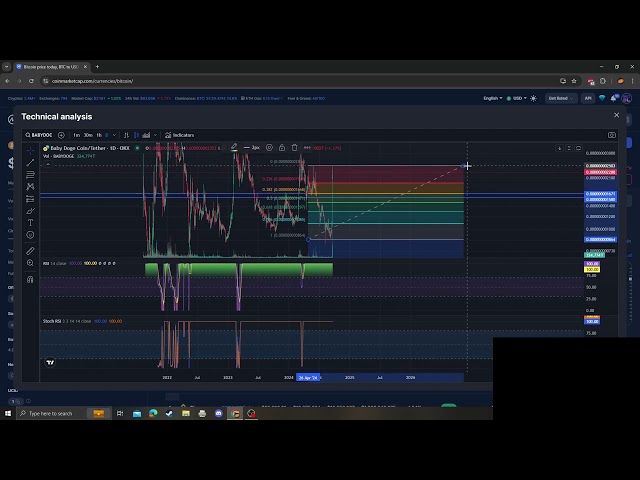Select the Text annotation tool
The width and height of the screenshot is (640, 480).
coord(30,222)
